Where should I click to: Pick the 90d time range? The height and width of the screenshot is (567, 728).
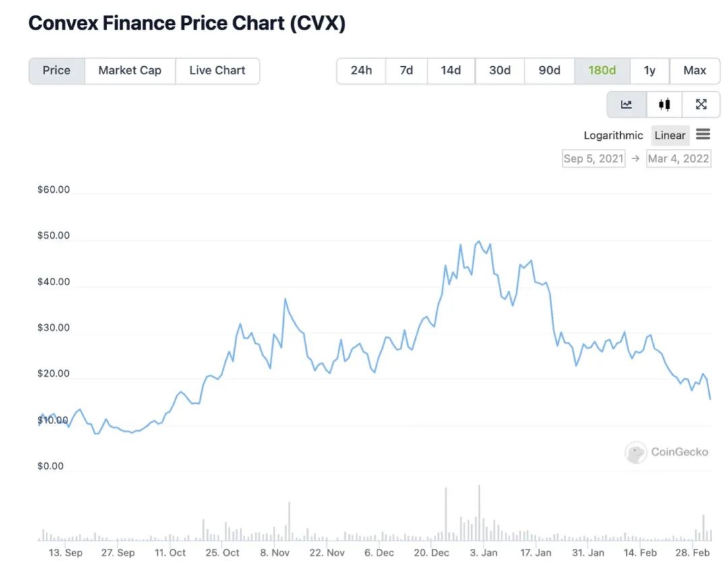pyautogui.click(x=549, y=71)
